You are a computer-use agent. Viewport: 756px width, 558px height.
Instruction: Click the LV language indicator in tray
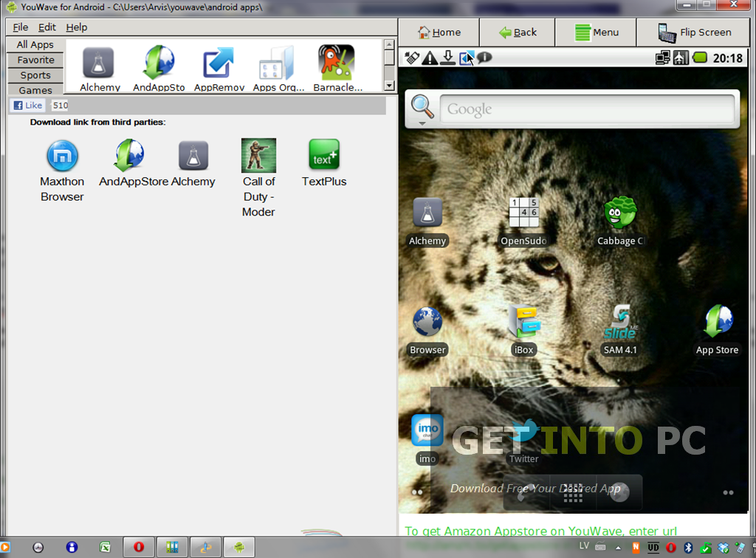coord(584,546)
